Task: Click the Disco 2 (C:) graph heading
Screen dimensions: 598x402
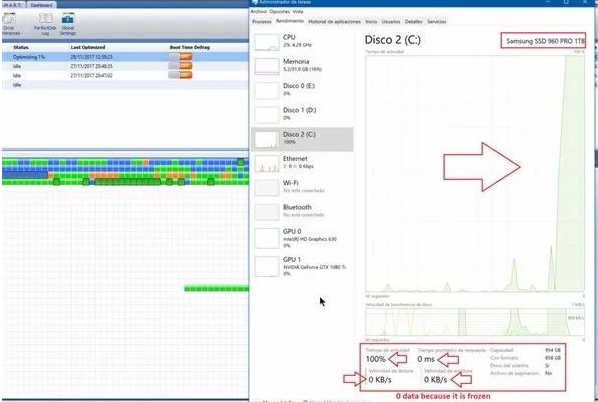Action: click(x=392, y=40)
